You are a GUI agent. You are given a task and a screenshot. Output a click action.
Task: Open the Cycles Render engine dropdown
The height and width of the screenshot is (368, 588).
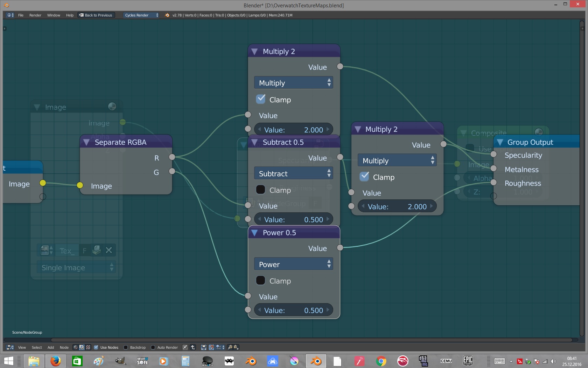[x=141, y=15]
